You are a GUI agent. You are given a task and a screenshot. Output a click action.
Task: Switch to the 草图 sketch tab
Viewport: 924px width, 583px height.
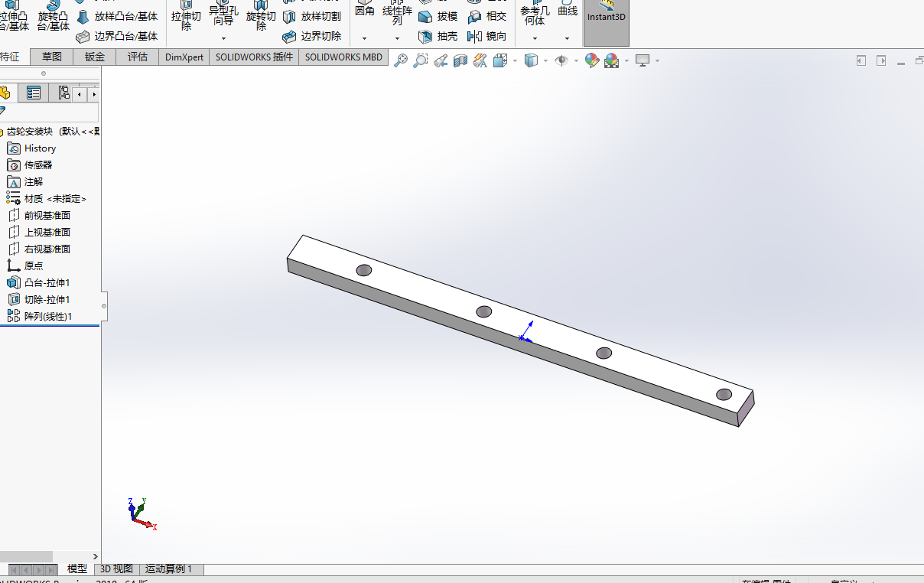pyautogui.click(x=52, y=57)
